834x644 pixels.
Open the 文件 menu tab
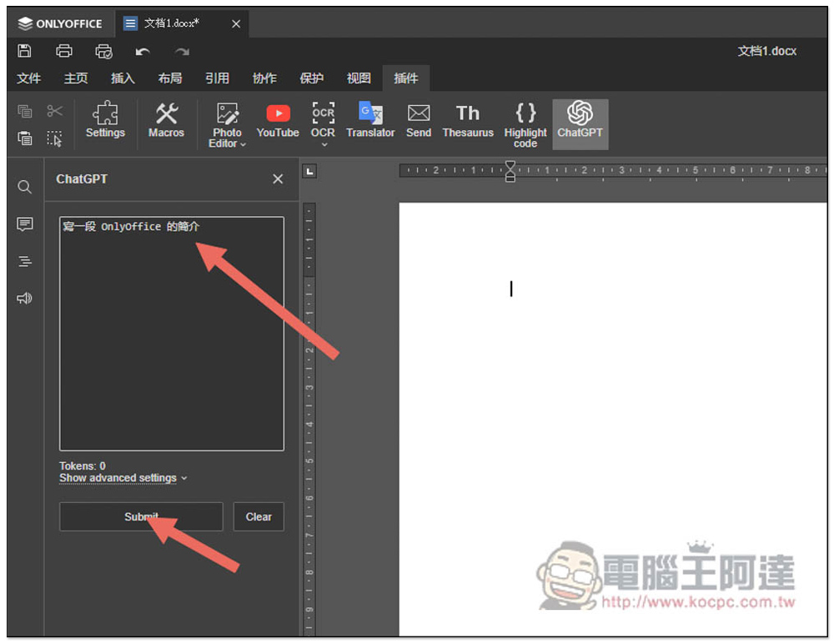point(28,78)
